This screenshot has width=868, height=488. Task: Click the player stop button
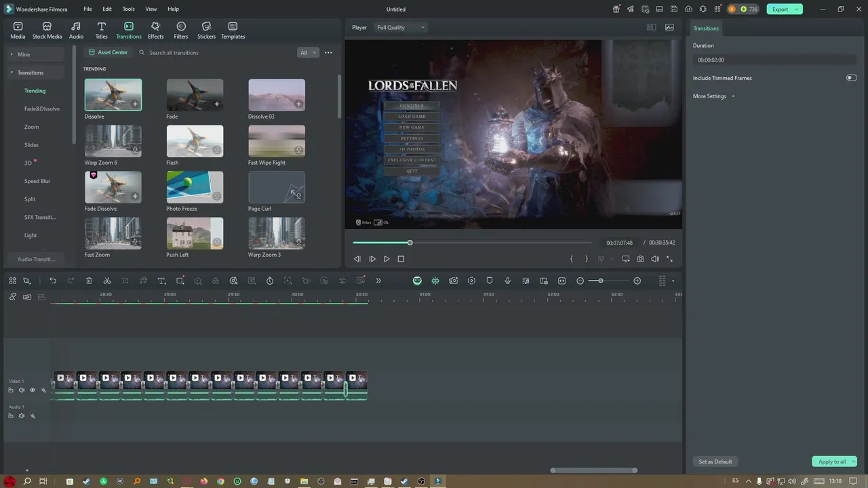(401, 259)
